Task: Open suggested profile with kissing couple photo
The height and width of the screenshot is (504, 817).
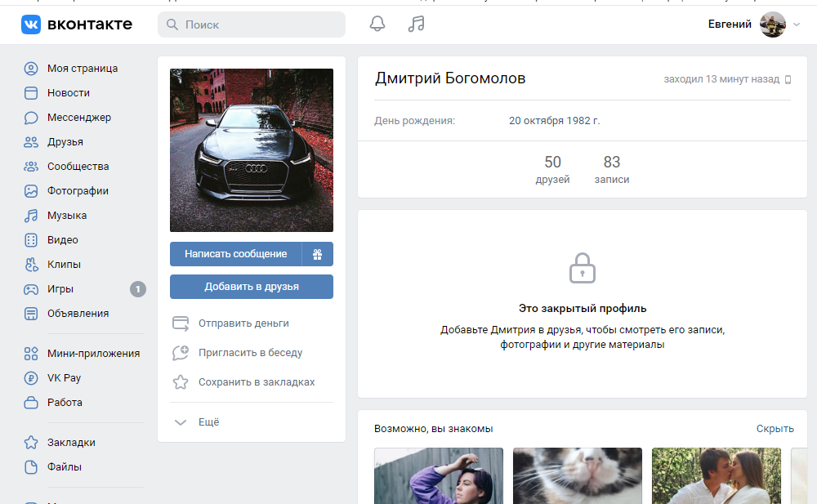Action: tap(717, 476)
